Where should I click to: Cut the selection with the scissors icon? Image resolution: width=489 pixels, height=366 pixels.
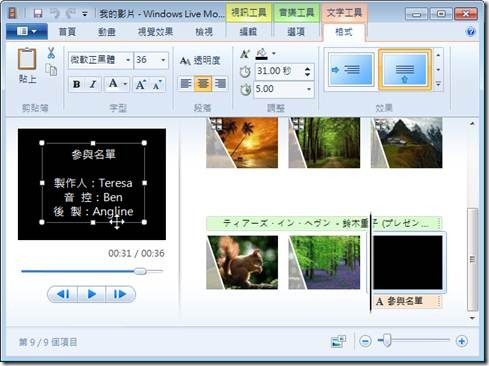tap(51, 53)
